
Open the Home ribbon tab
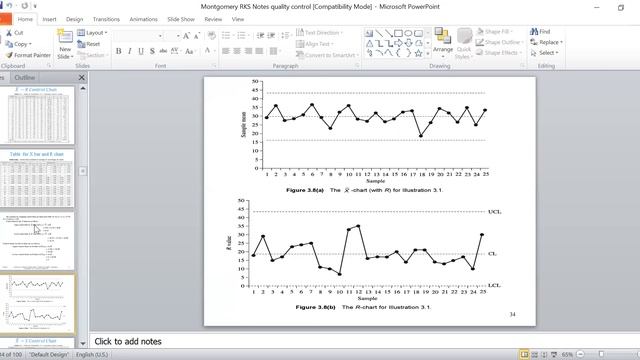pos(25,19)
